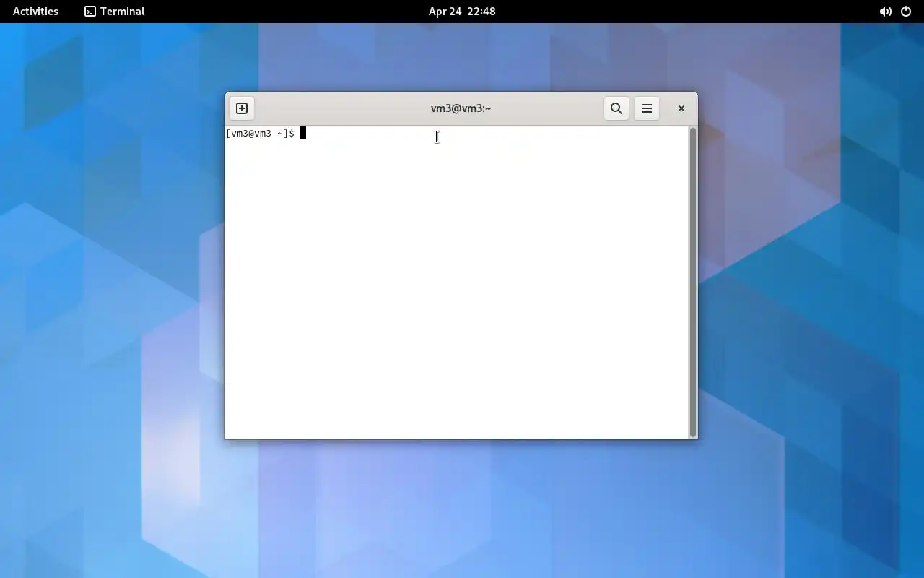Open the clock showing Apr 24 22:48
This screenshot has height=578, width=924.
462,12
